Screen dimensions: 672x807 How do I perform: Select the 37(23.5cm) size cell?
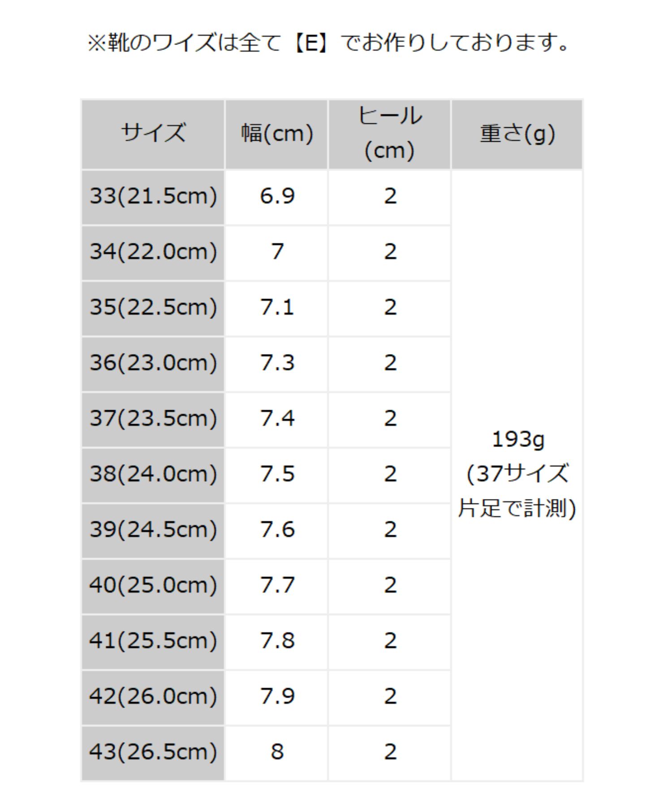[153, 419]
